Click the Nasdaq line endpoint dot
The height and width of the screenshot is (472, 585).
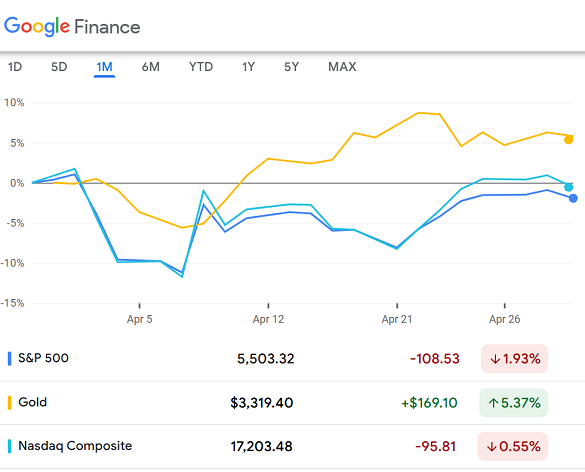[568, 187]
